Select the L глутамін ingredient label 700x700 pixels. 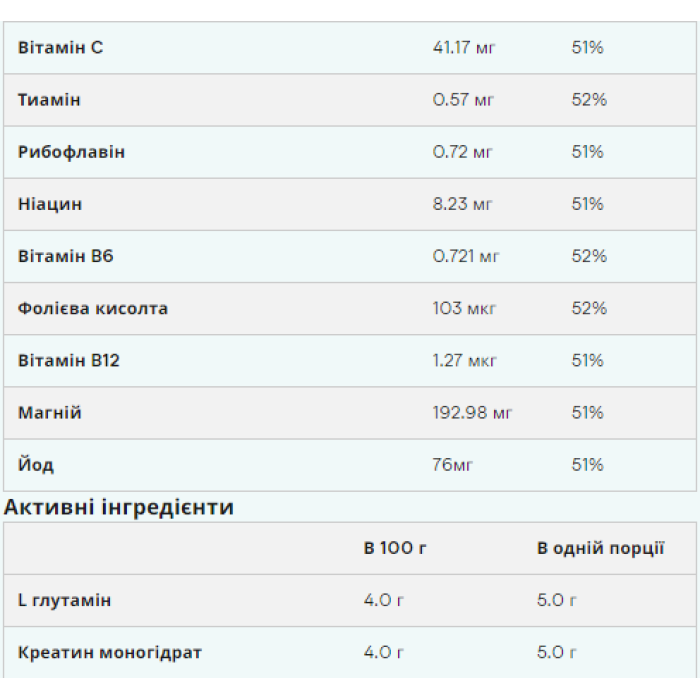click(x=65, y=600)
